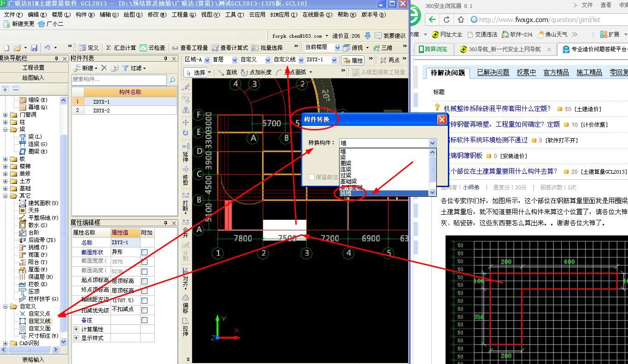628x364 pixels.
Task: Collapse the 梁 tree folder
Action: click(x=5, y=129)
